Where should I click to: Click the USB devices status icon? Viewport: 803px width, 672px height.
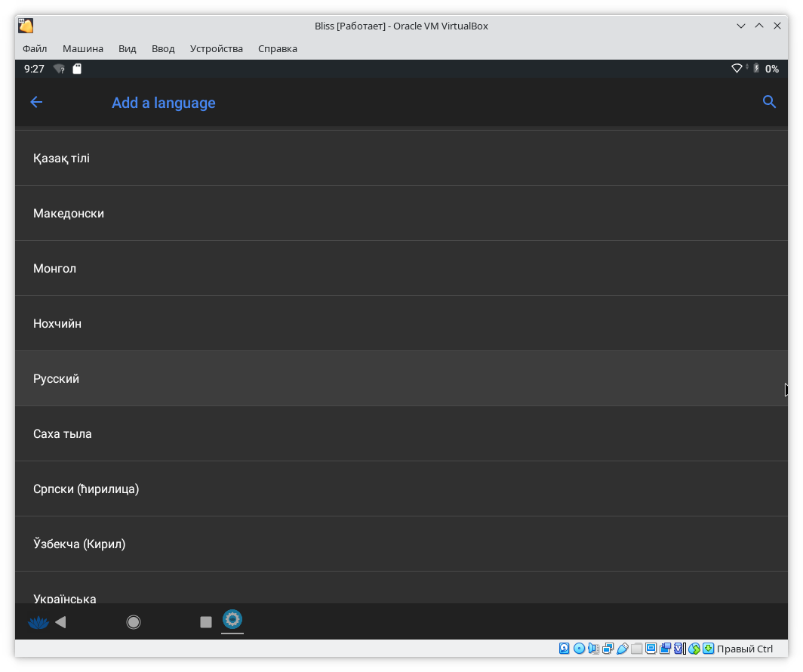623,649
